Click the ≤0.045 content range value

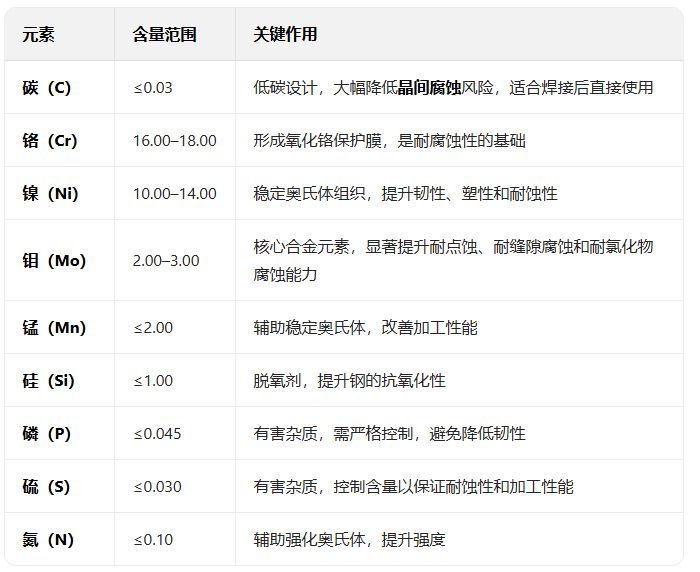pyautogui.click(x=157, y=434)
